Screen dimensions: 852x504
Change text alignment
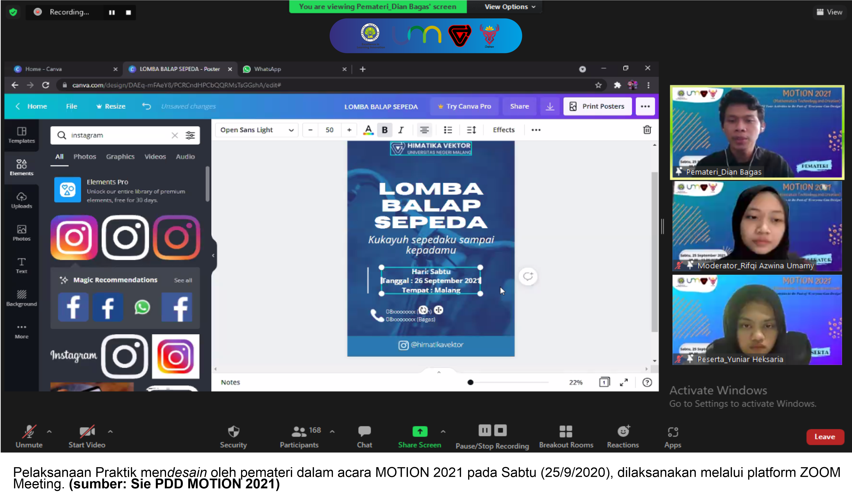click(424, 130)
